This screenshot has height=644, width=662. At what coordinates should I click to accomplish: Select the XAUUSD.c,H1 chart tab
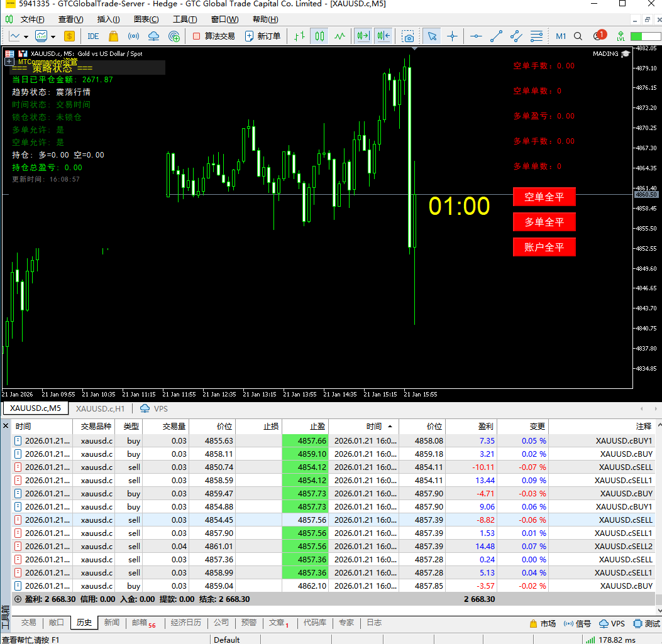[101, 408]
